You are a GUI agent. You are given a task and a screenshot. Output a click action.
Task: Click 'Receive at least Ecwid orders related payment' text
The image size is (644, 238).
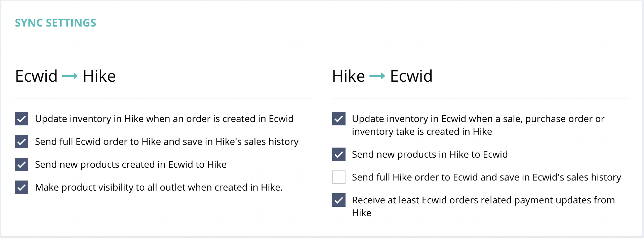pos(483,206)
